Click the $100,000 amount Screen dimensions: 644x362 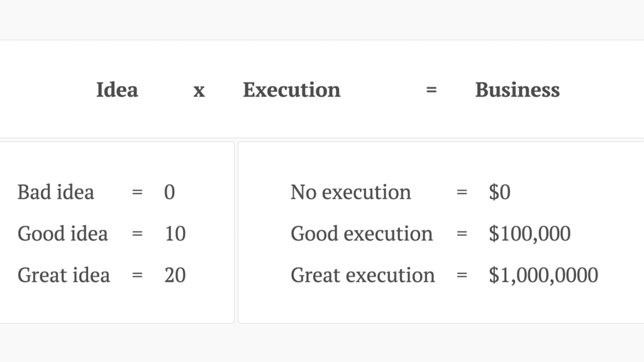(530, 234)
